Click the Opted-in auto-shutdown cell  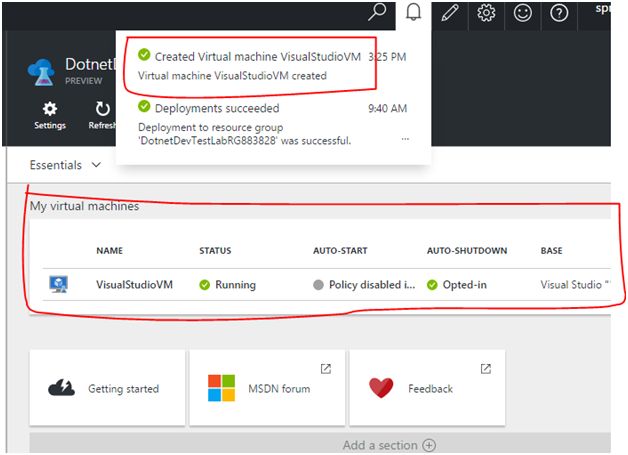[x=457, y=285]
